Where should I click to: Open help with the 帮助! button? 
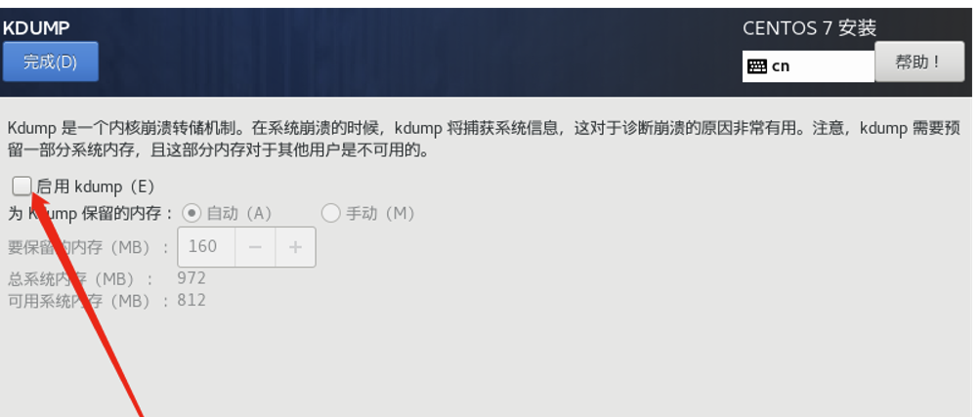click(919, 62)
